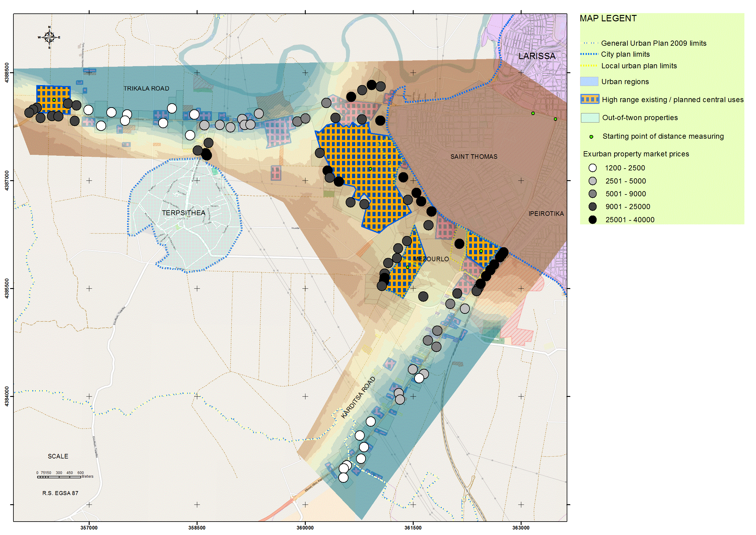756x535 pixels.
Task: Click the TRIKALA ROAD label
Action: click(x=146, y=88)
